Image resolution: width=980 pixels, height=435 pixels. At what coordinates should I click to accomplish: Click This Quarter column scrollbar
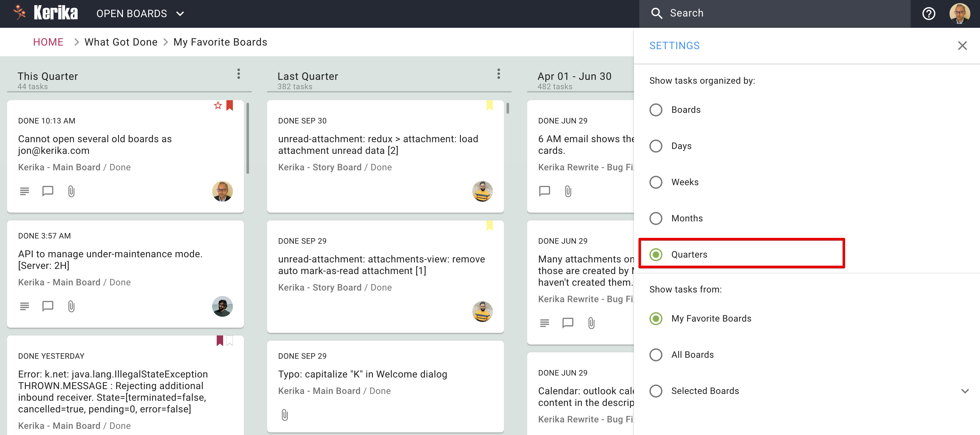248,139
